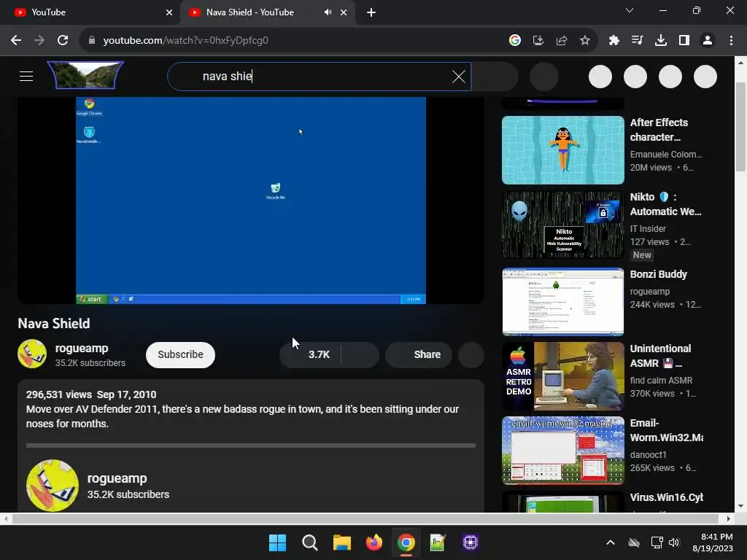
Task: Open the Windows Start menu
Action: pos(277,542)
